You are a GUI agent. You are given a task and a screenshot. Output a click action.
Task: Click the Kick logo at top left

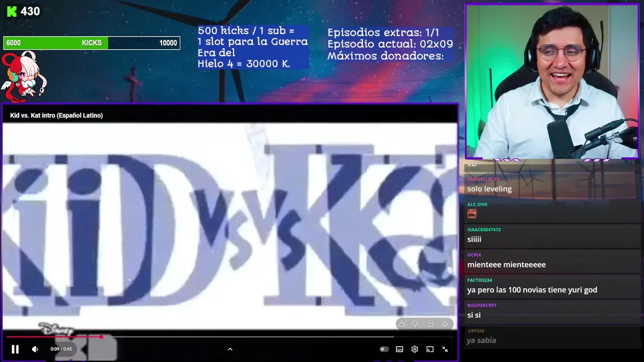[12, 11]
